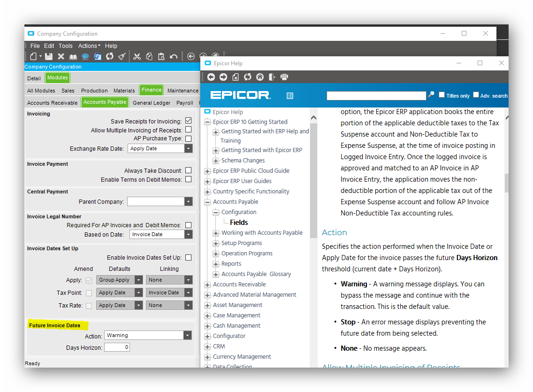Open the Group Apply defaults dropdown
The width and height of the screenshot is (533, 392).
(138, 280)
